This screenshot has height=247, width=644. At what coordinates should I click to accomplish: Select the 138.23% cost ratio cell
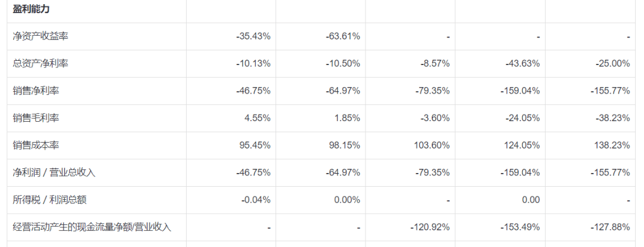tap(612, 145)
